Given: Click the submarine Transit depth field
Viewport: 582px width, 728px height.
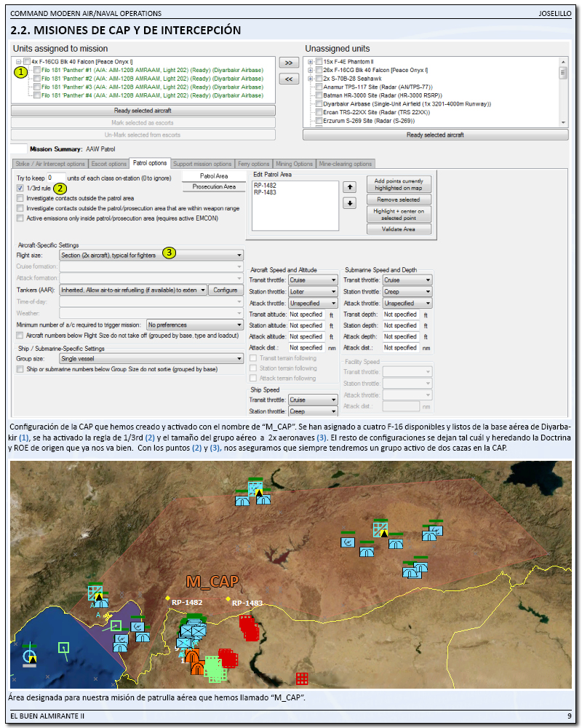Looking at the screenshot, I should [x=401, y=314].
